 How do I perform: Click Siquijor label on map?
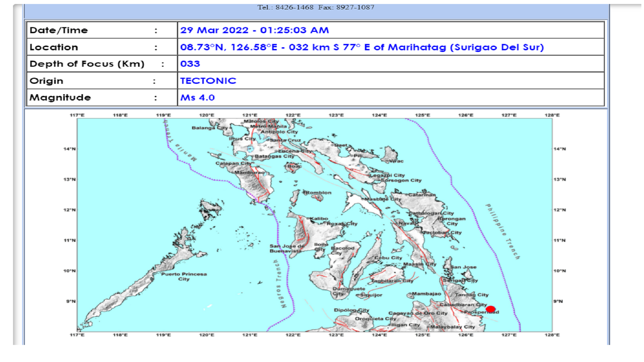371,295
